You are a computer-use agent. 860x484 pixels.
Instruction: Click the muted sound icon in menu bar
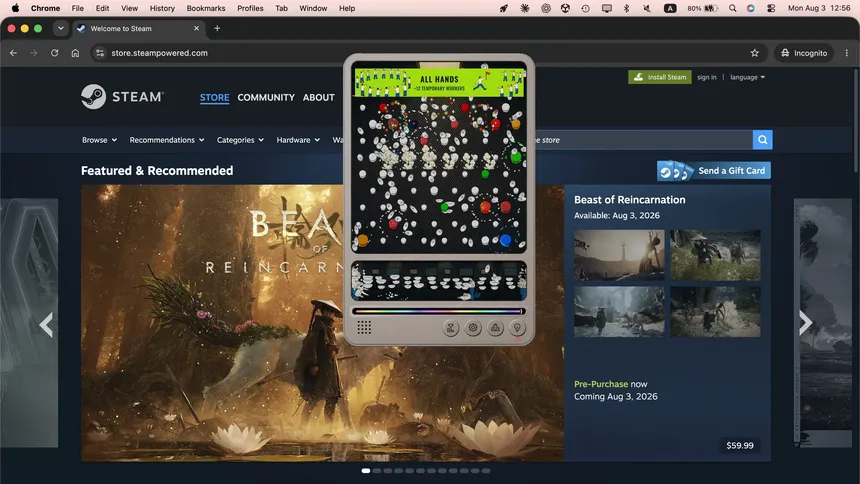647,8
